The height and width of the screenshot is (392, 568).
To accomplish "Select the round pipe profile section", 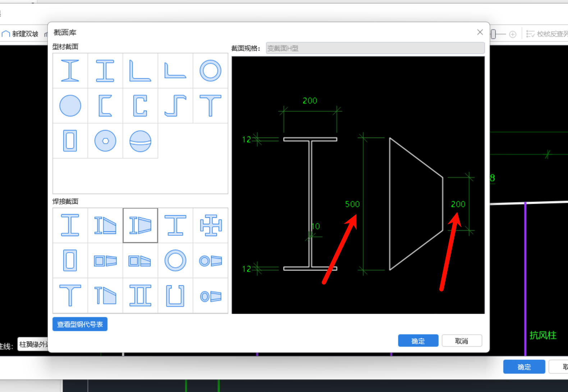I will pyautogui.click(x=210, y=70).
